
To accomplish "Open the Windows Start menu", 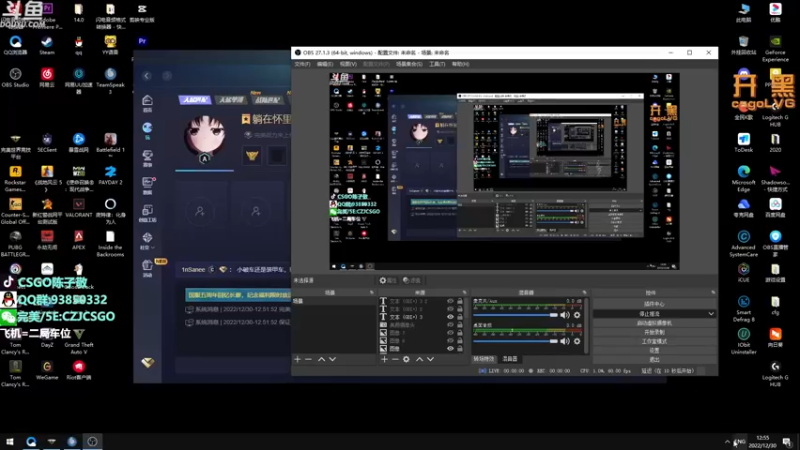I will [x=10, y=441].
